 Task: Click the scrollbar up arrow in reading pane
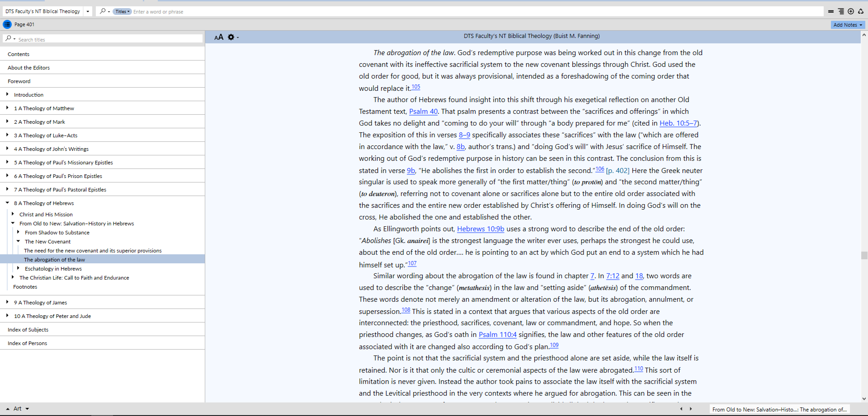coord(864,35)
